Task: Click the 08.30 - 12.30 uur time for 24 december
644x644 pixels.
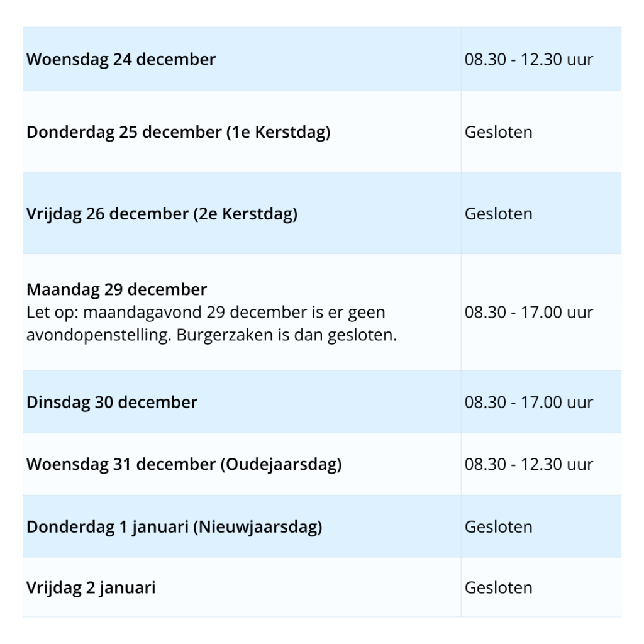Action: point(528,60)
